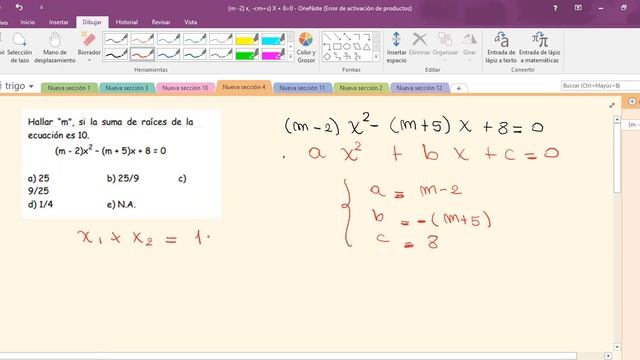Click Insertar espacio tool
The width and height of the screenshot is (640, 360).
tap(396, 48)
